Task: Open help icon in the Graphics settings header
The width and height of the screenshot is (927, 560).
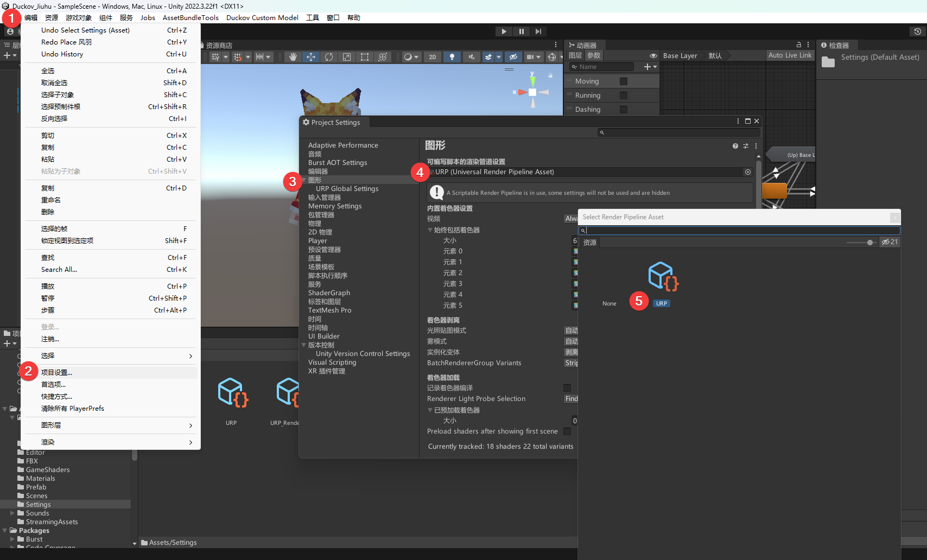Action: click(x=735, y=146)
